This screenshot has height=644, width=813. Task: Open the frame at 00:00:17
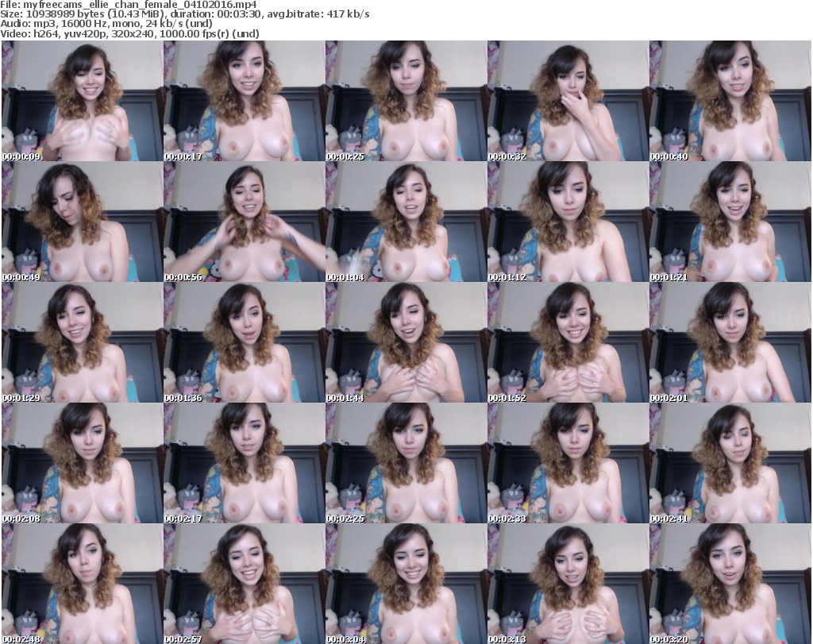tap(245, 101)
